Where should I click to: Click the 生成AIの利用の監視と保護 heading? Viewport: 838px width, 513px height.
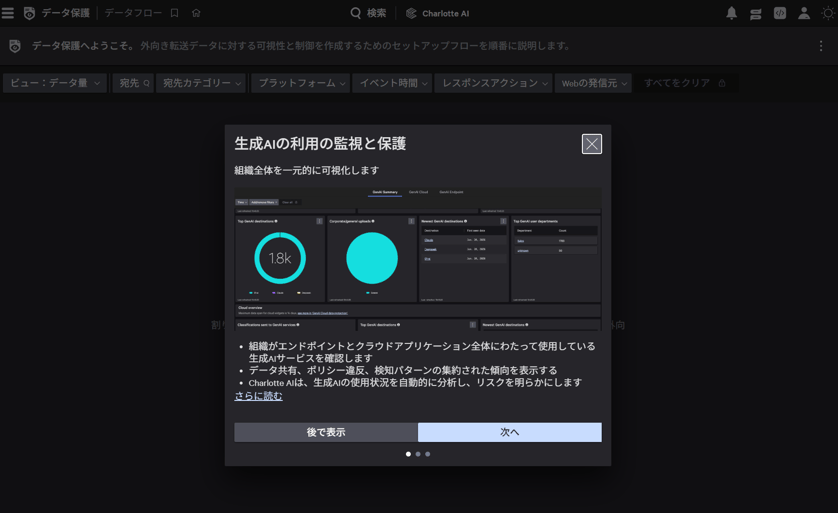(x=320, y=144)
